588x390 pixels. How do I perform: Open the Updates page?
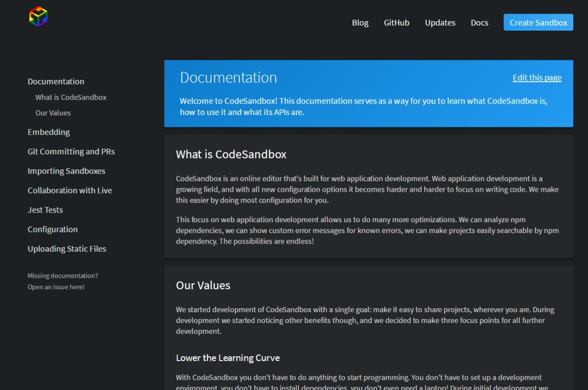pos(440,23)
